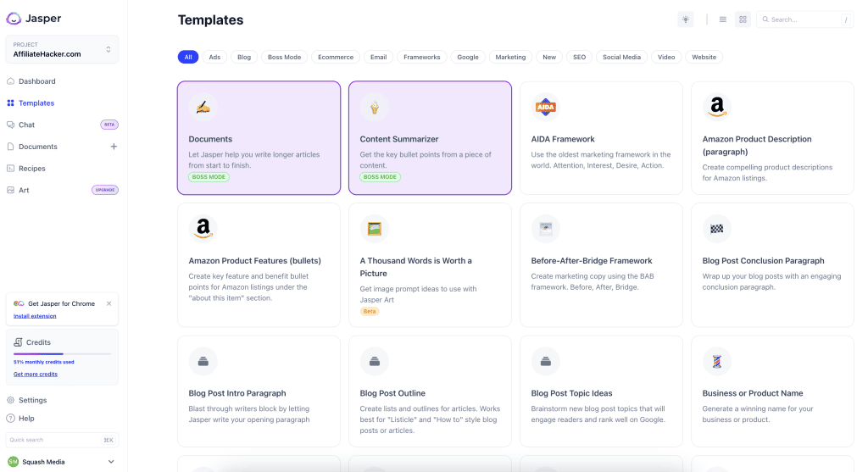The image size is (868, 472).
Task: Focus the Quick search field
Action: [x=62, y=440]
